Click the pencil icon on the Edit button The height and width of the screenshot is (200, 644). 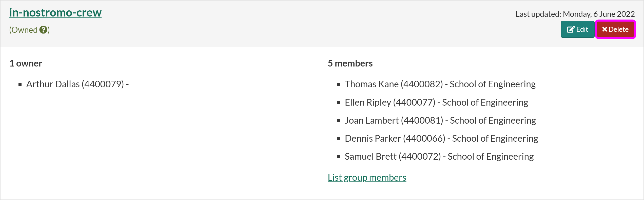571,29
